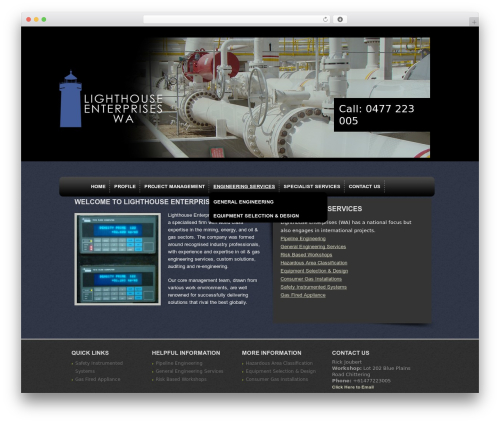Open Safety Instrumented Systems link in services panel
The width and height of the screenshot is (500, 423).
coord(313,287)
